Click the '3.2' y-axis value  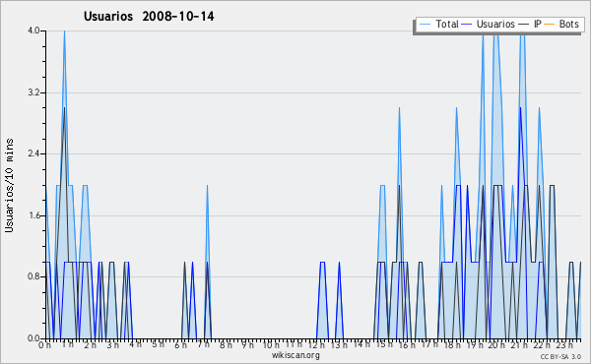pos(33,92)
